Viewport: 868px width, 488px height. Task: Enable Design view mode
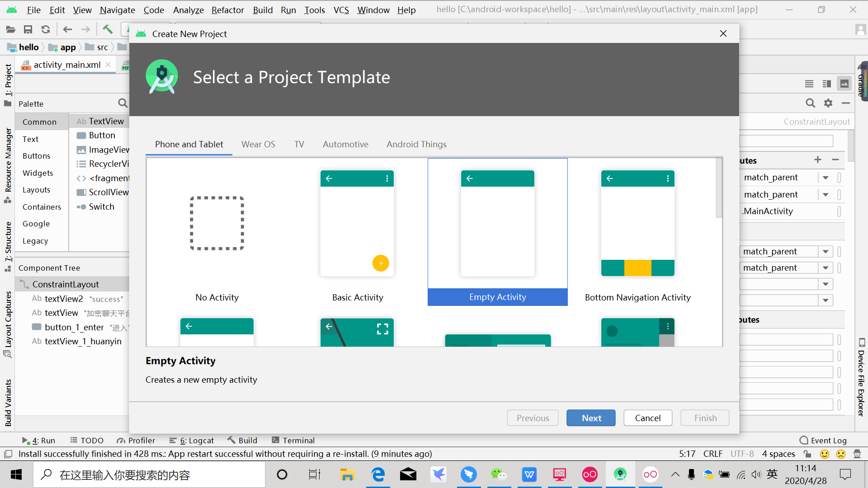point(844,84)
